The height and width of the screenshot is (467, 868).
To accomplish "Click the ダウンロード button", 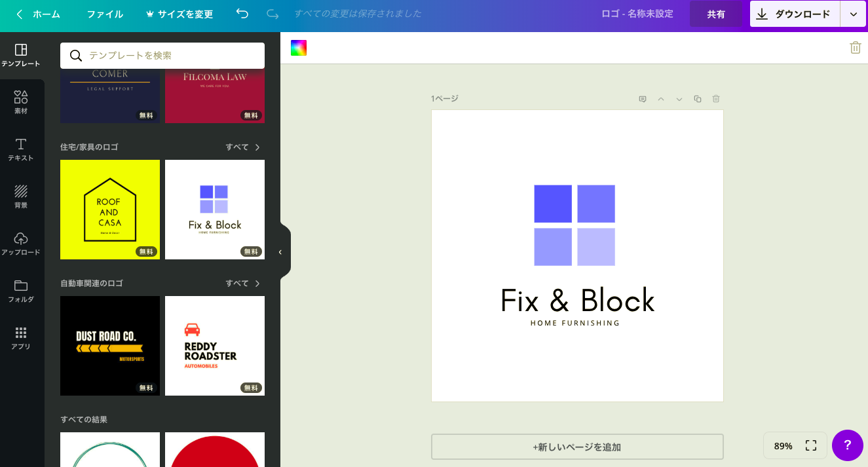I will tap(795, 14).
